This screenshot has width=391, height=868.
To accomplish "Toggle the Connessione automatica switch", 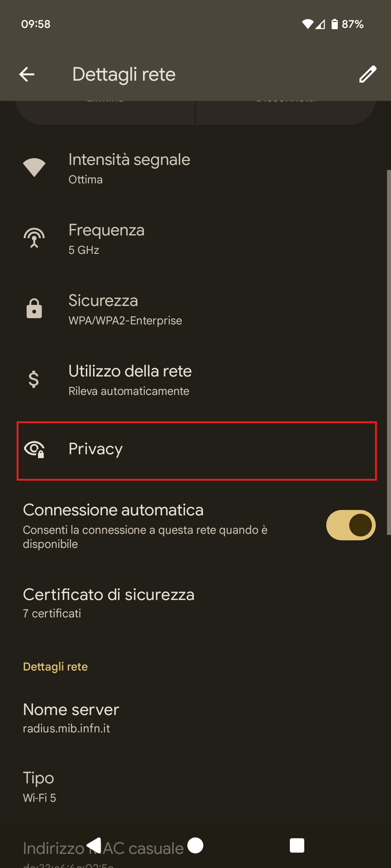I will click(351, 525).
